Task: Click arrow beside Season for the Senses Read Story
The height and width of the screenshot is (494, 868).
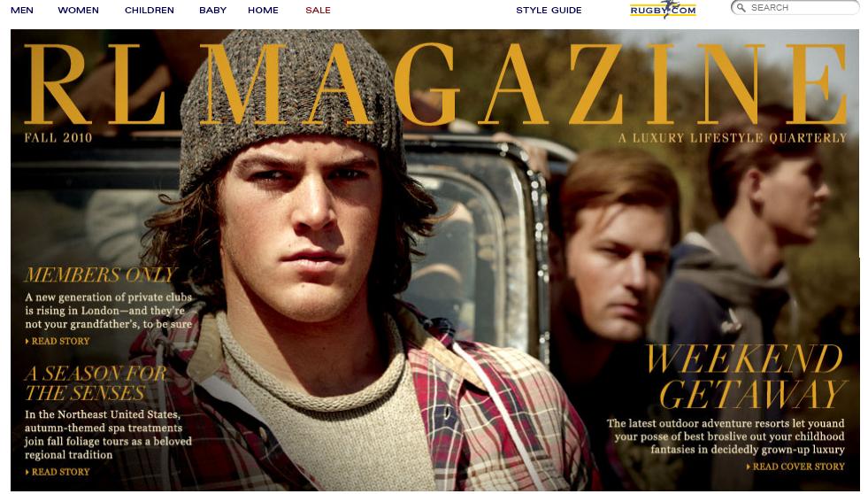Action: [x=27, y=472]
